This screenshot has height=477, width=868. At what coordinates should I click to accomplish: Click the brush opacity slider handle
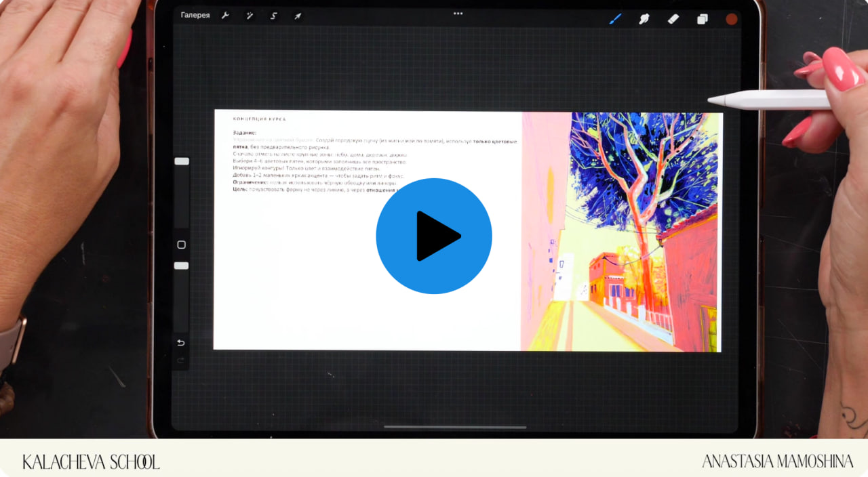[x=182, y=266]
